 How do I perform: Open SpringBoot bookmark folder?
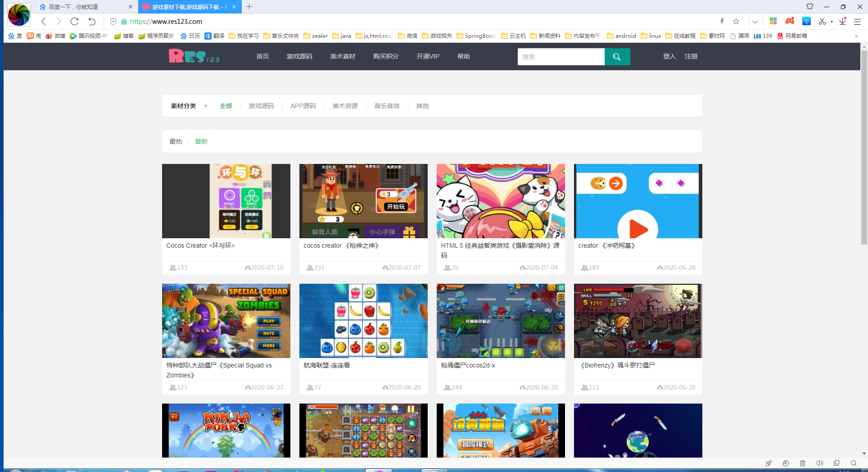tap(476, 36)
